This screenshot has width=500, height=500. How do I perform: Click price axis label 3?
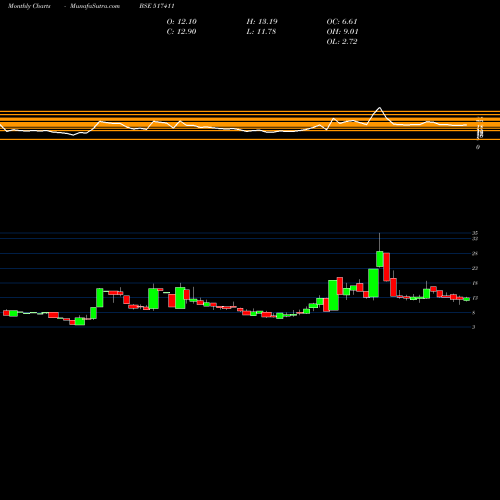[474, 327]
